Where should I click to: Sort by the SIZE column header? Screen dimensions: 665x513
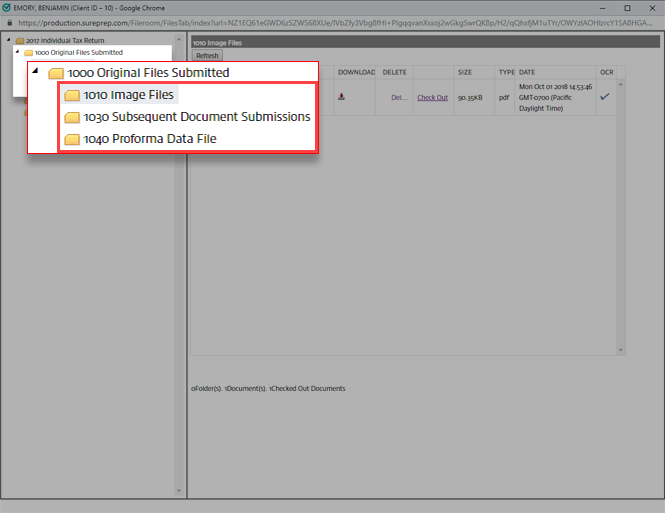[x=465, y=72]
